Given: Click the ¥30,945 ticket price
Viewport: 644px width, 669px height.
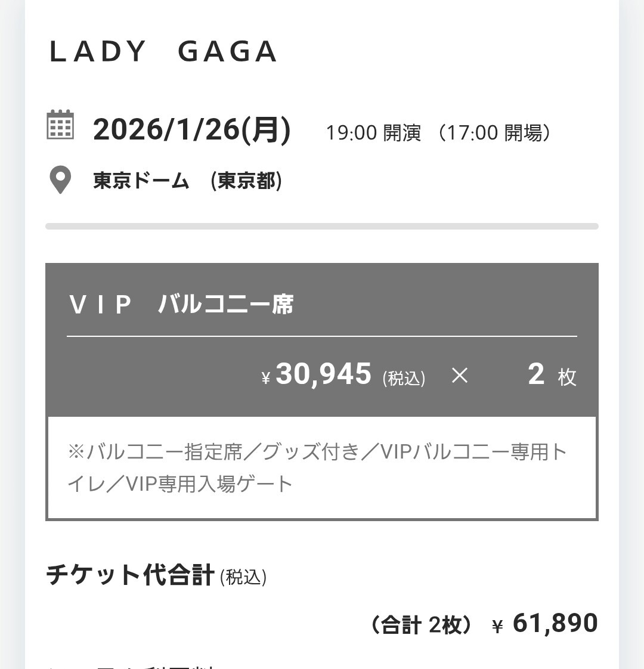Looking at the screenshot, I should click(x=316, y=374).
